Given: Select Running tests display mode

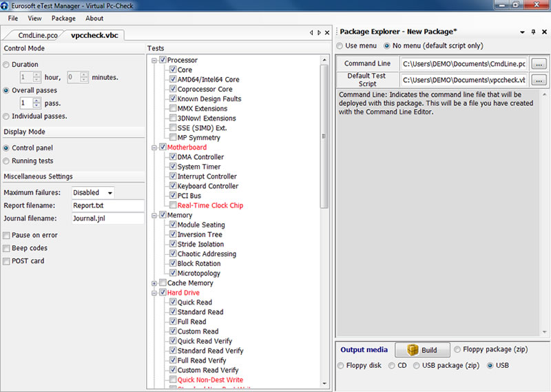Looking at the screenshot, I should point(6,161).
